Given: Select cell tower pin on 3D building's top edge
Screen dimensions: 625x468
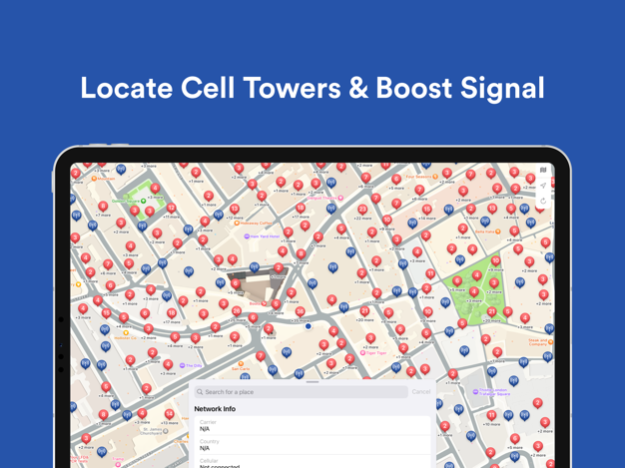Looking at the screenshot, I should coord(254,267).
